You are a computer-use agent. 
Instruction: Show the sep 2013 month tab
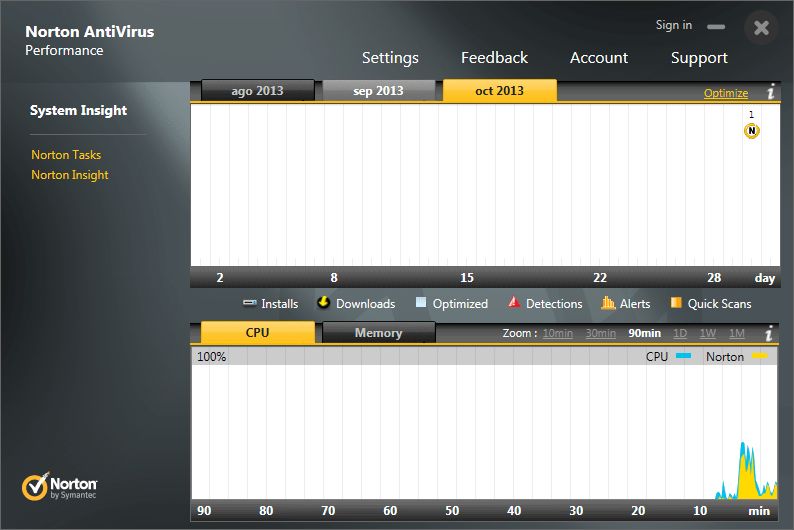378,91
